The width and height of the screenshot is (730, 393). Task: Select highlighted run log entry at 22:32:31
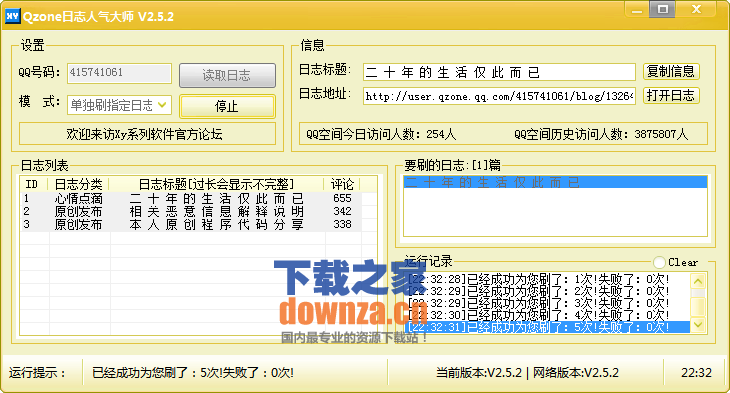(548, 327)
